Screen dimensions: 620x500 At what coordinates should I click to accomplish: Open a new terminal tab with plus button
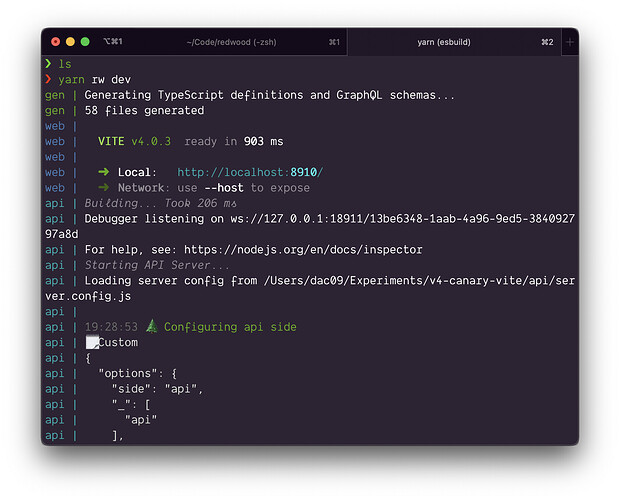569,42
